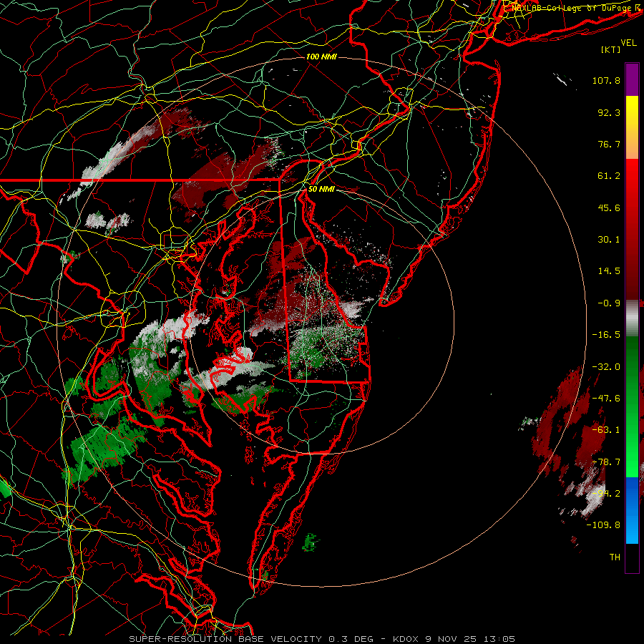Click the purple segment of the velocity color bar
Screen dimensions: 644x644
[632, 79]
